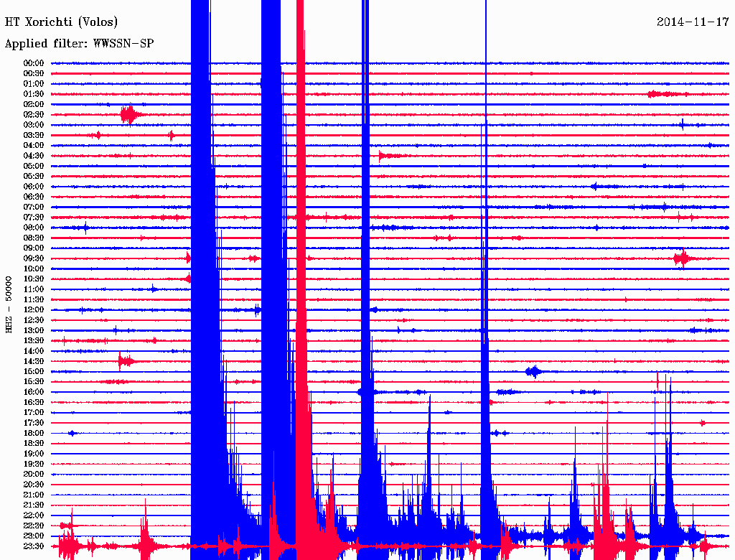Click the '22:30' time label
735x560 pixels.
[x=34, y=526]
